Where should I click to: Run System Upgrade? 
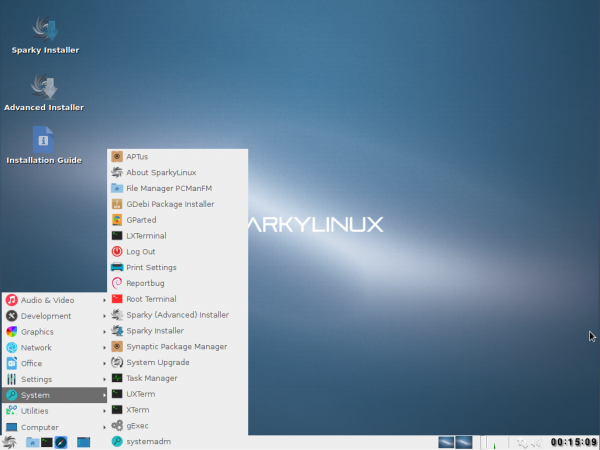(178, 362)
